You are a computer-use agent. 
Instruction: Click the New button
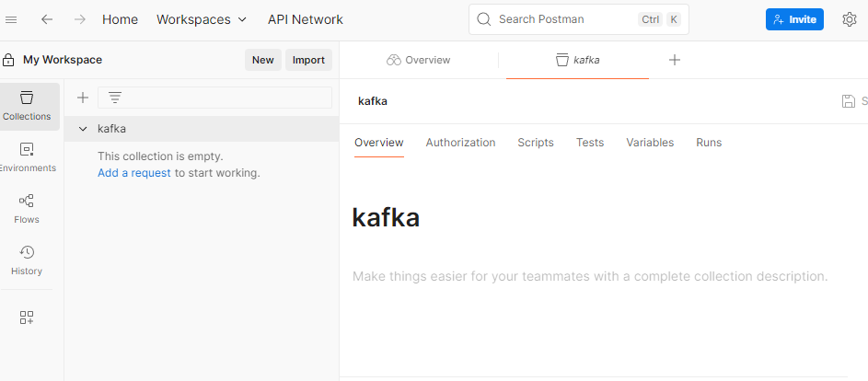pyautogui.click(x=263, y=60)
